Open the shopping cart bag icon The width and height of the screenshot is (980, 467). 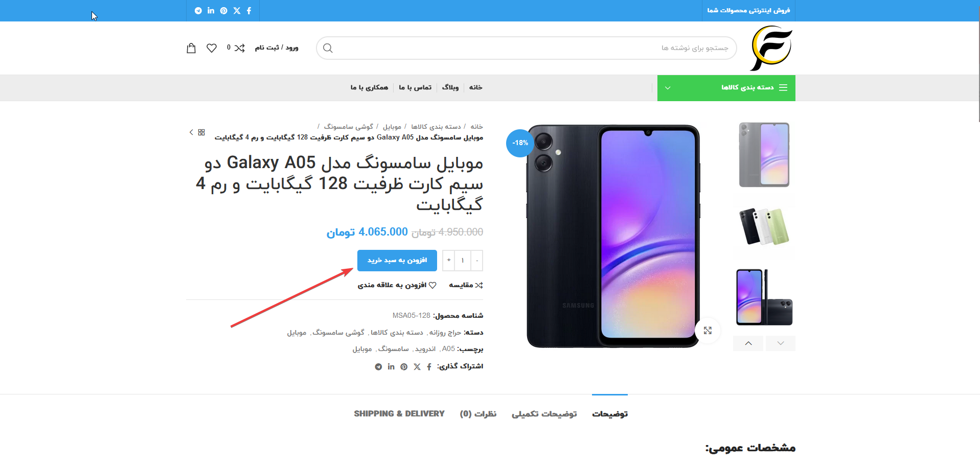pyautogui.click(x=191, y=48)
